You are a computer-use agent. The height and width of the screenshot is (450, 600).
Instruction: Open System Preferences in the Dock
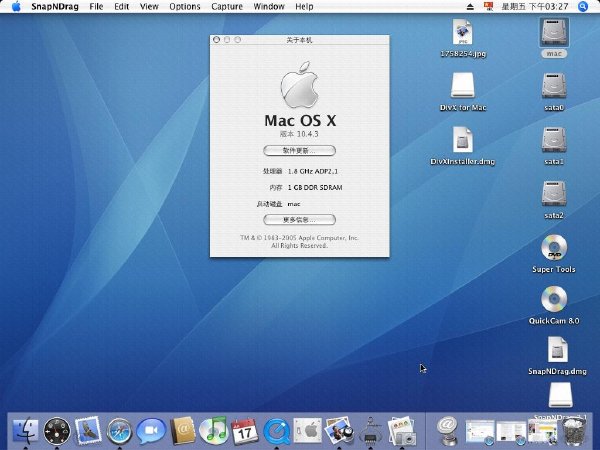coord(308,431)
